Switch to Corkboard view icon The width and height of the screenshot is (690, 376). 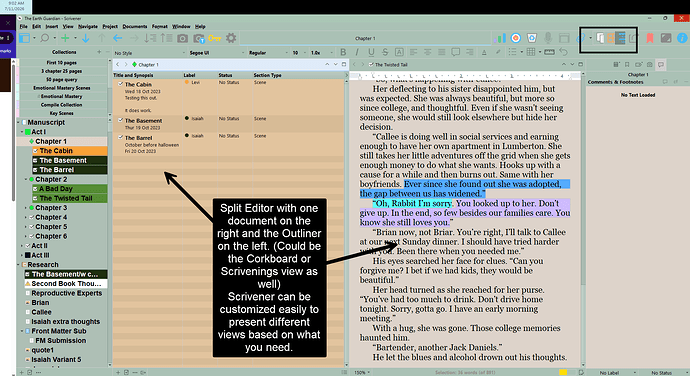tap(610, 38)
